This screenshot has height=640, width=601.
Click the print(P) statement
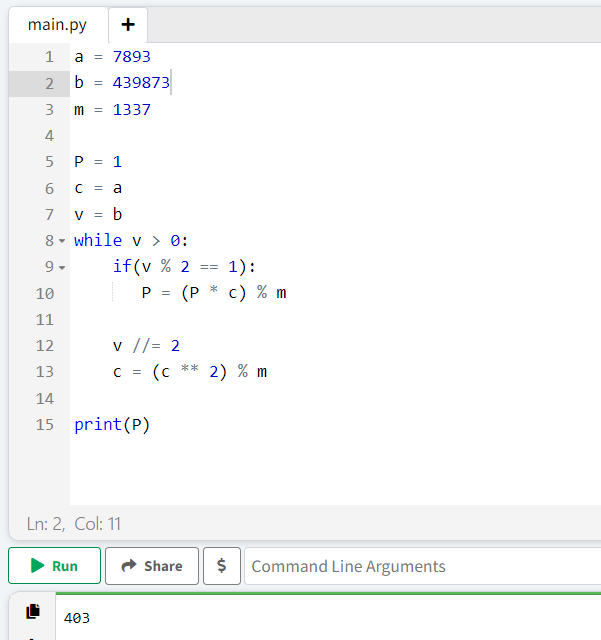[112, 425]
